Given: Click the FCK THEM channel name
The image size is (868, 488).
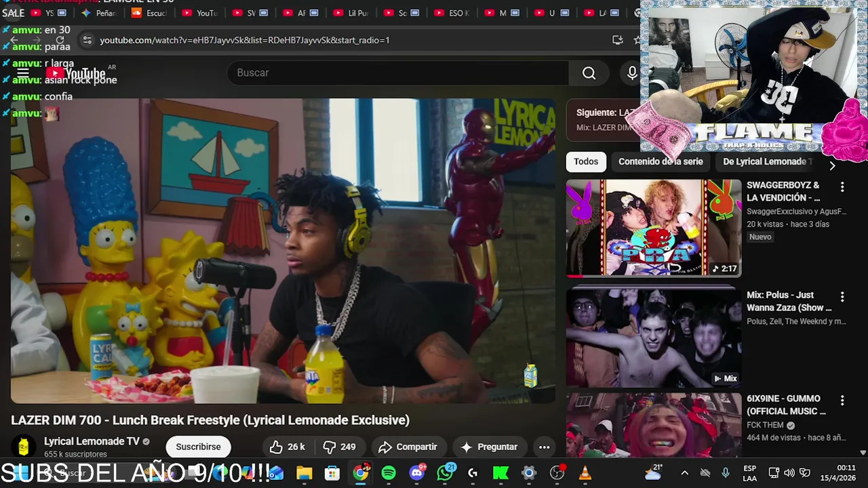Looking at the screenshot, I should (765, 425).
